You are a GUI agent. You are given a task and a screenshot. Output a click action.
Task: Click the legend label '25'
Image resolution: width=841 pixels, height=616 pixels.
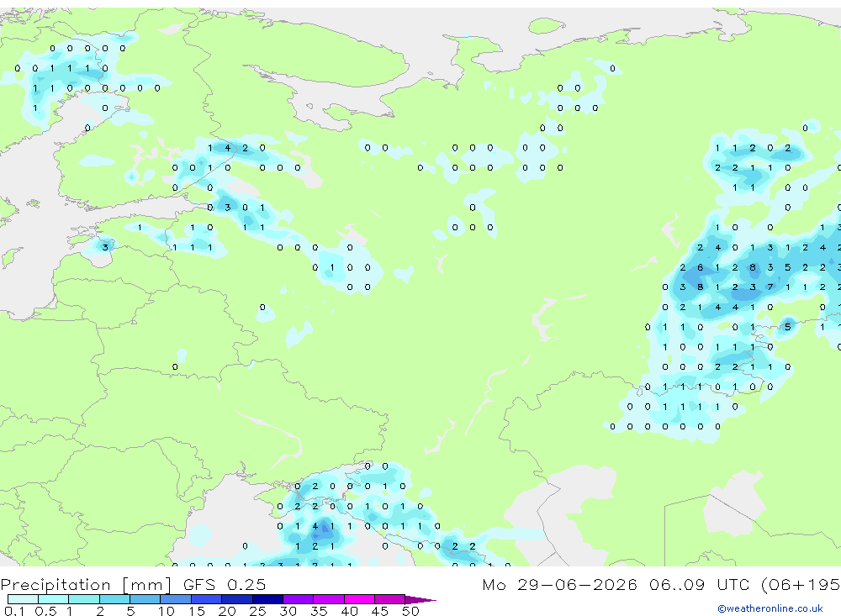click(x=257, y=611)
